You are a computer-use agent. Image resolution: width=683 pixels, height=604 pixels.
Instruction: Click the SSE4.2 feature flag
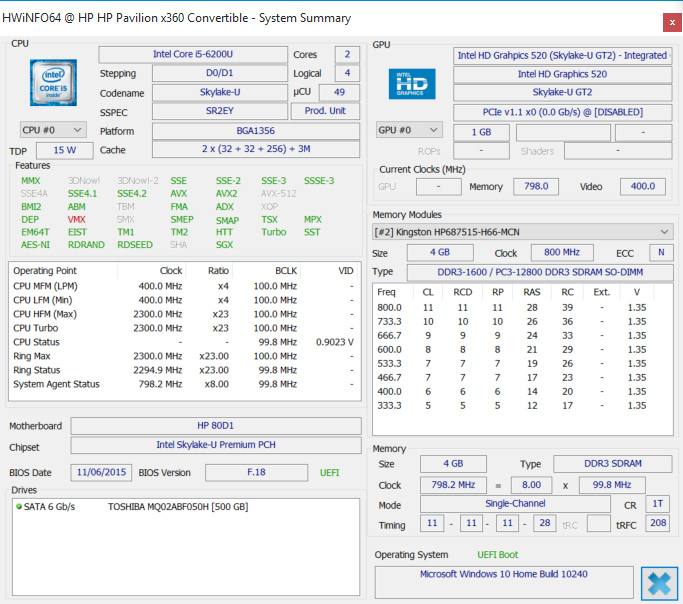tap(132, 194)
